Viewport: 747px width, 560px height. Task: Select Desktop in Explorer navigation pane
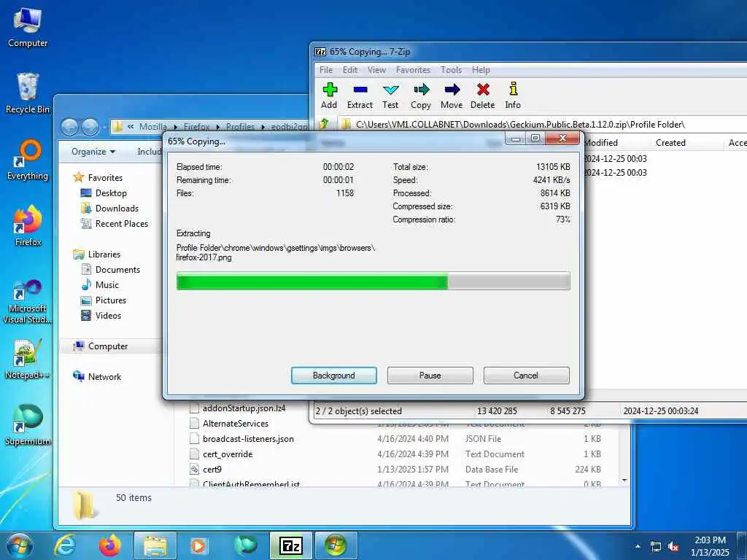(111, 192)
